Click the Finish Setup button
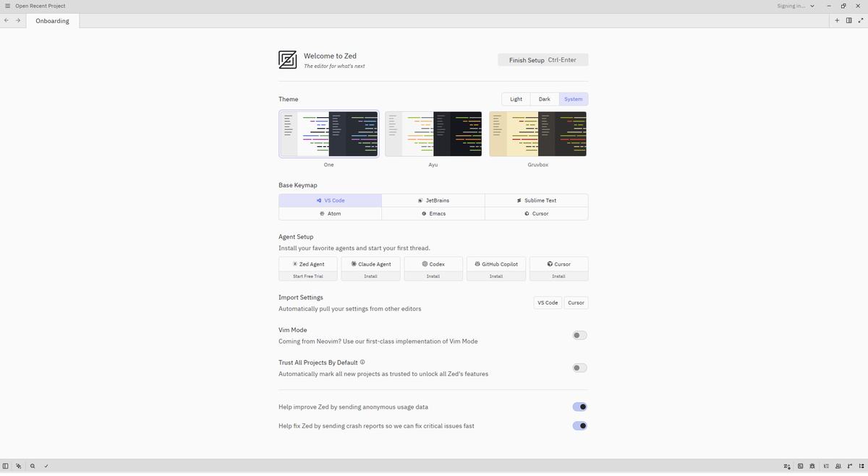Viewport: 868px width, 476px height. (x=542, y=60)
